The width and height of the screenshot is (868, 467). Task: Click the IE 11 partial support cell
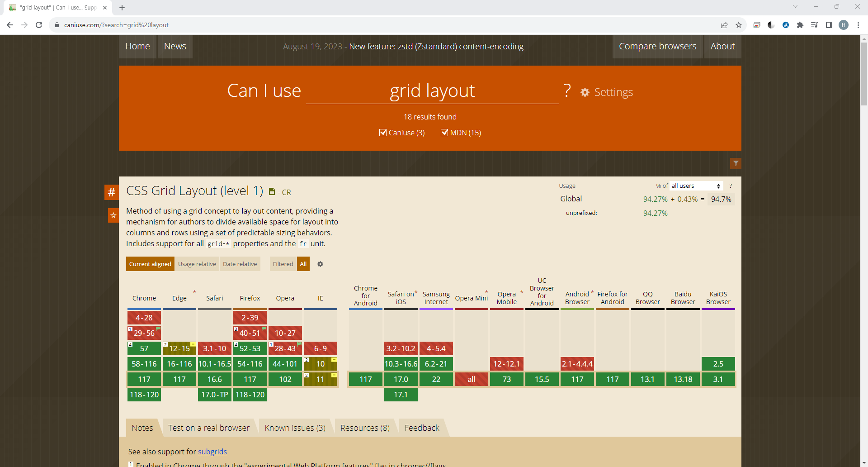click(321, 379)
